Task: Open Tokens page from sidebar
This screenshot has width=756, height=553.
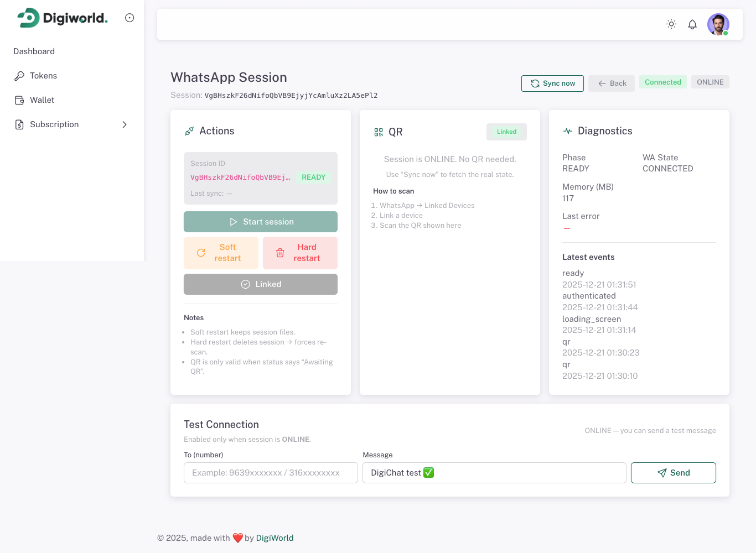Action: pyautogui.click(x=43, y=76)
